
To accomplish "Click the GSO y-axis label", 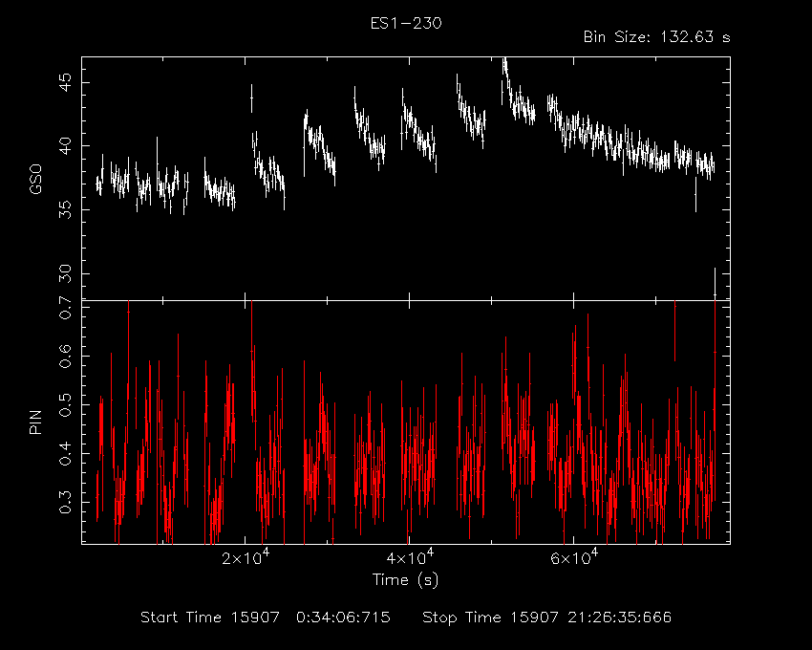I will click(35, 180).
